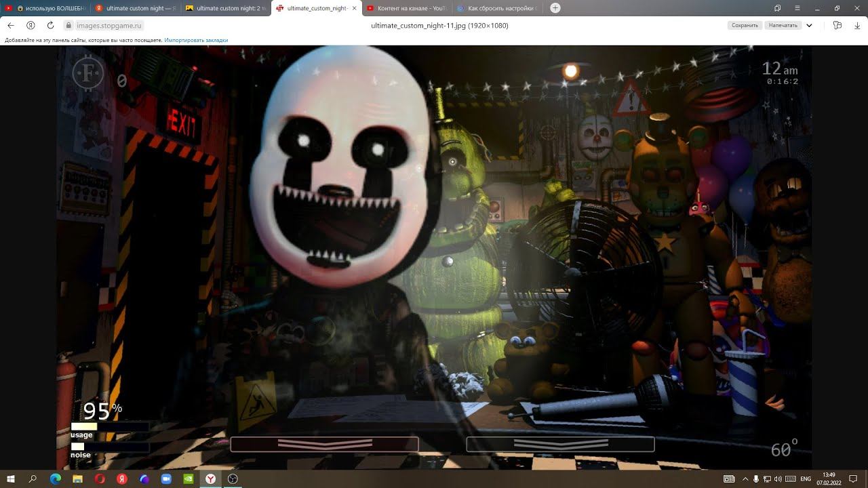Open the browser menu (three lines) icon
The width and height of the screenshot is (868, 488).
pos(797,8)
